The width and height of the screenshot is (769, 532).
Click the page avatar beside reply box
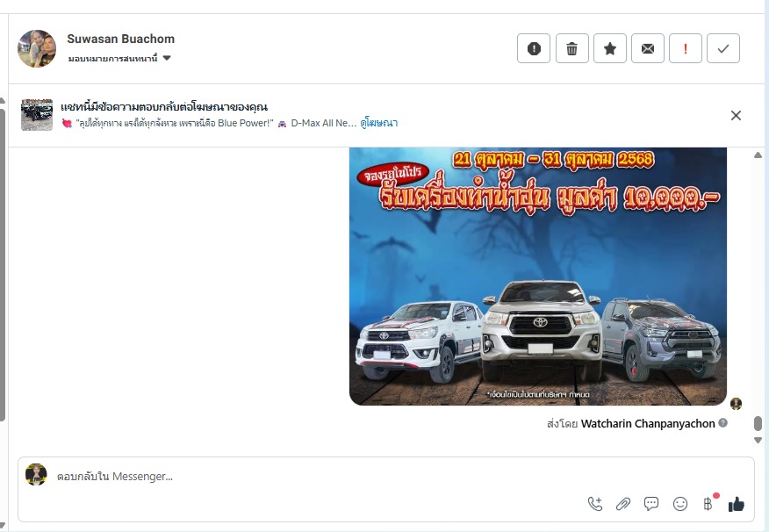coord(36,474)
